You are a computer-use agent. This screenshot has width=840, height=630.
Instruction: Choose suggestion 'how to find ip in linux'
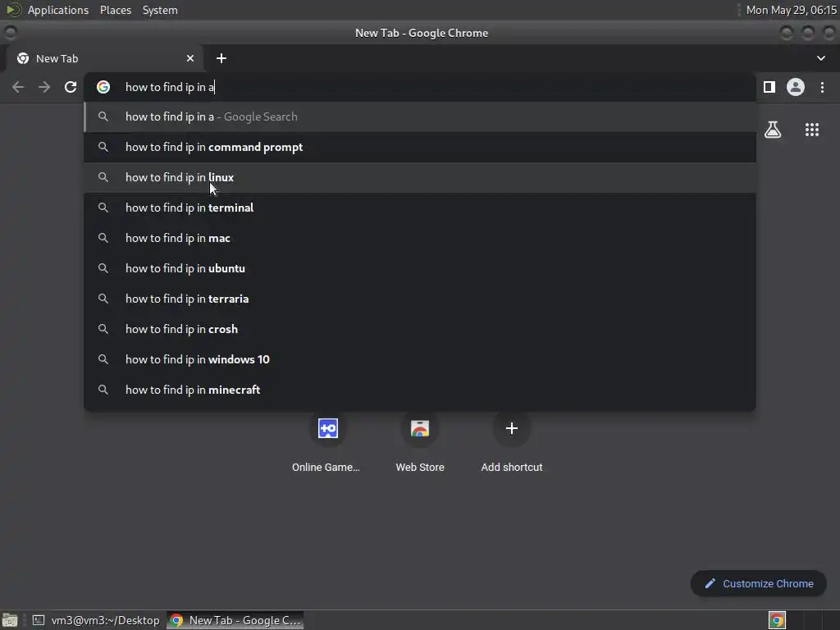click(x=420, y=177)
